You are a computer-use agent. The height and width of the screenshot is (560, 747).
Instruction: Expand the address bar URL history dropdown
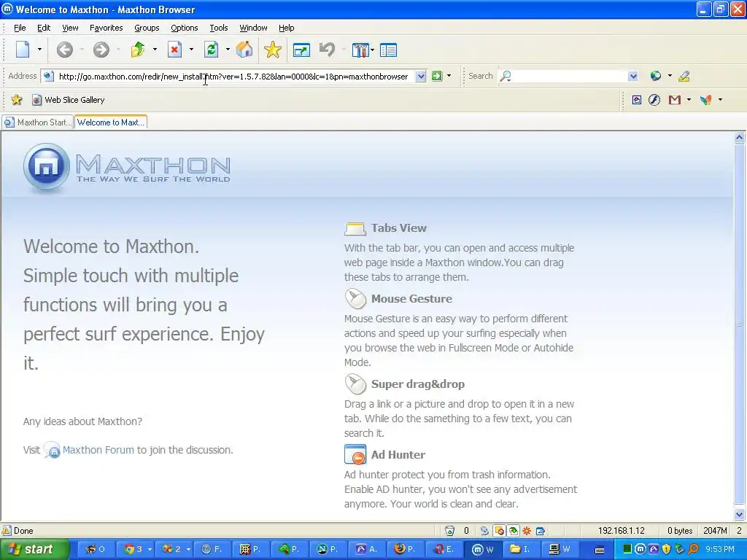(420, 76)
